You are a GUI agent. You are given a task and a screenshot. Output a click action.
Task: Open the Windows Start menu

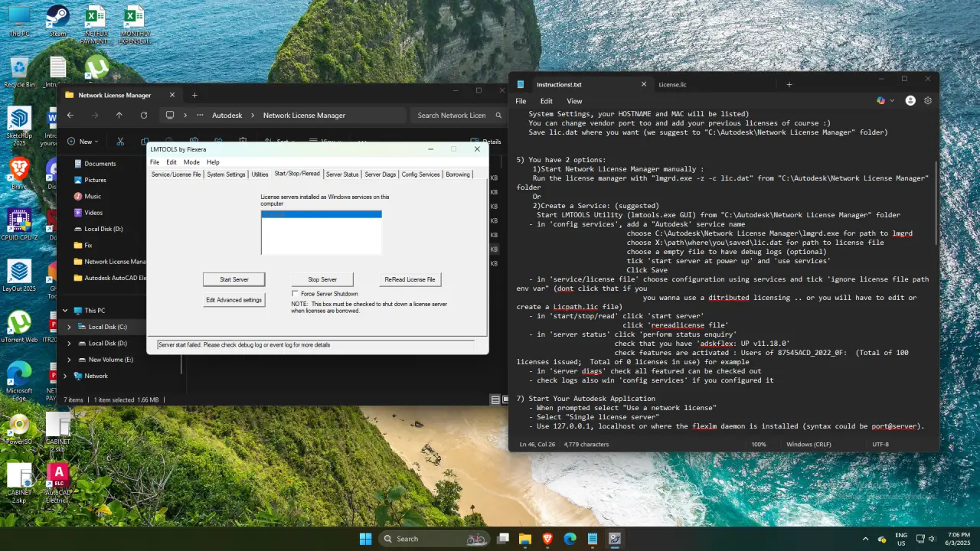tap(365, 539)
